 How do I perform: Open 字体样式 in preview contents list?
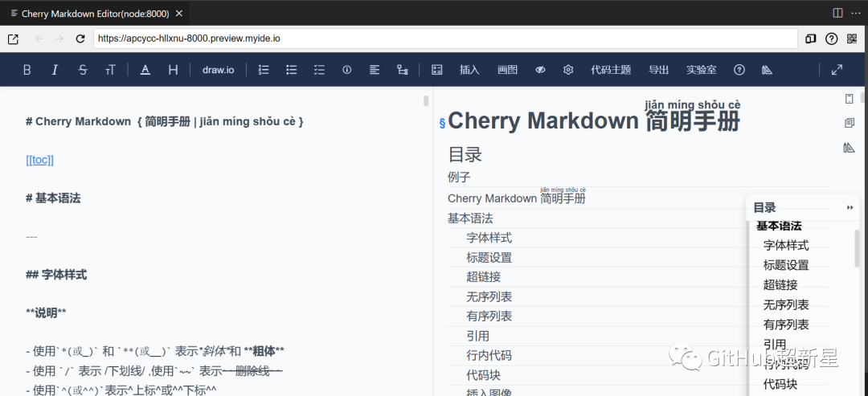[489, 238]
